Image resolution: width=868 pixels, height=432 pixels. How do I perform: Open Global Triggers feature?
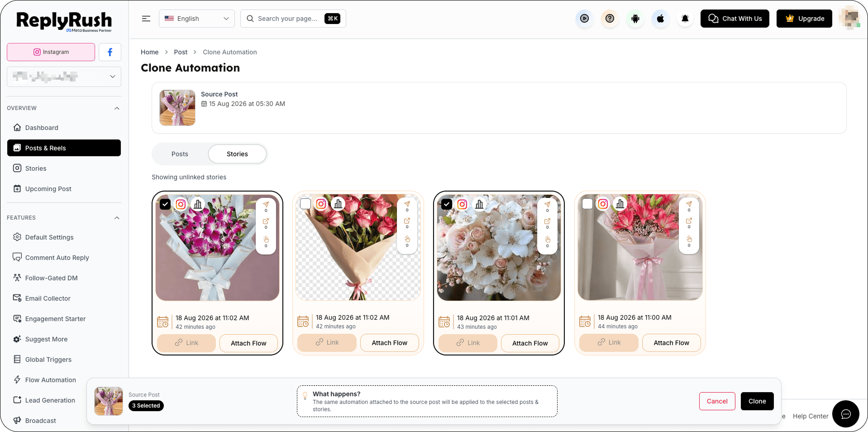point(64,360)
